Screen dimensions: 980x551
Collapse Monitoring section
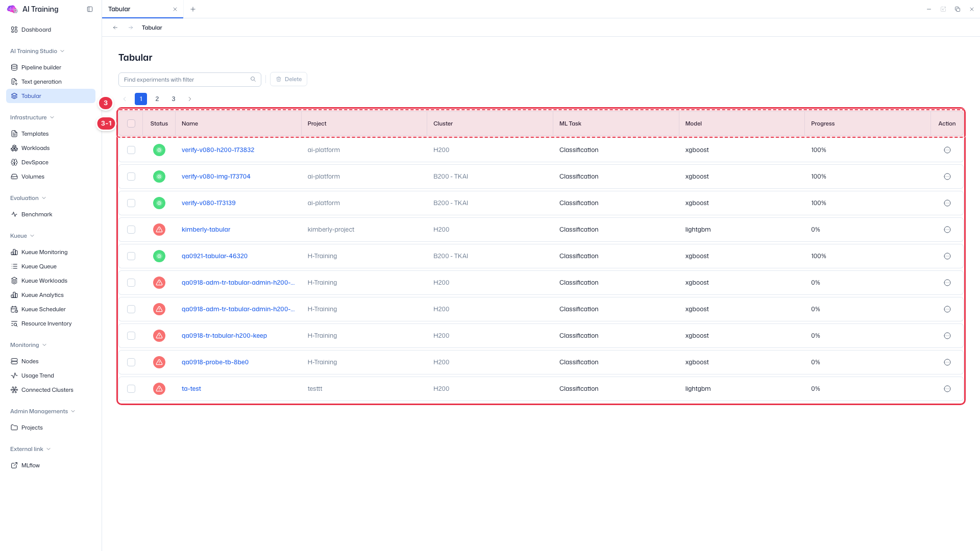tap(29, 345)
